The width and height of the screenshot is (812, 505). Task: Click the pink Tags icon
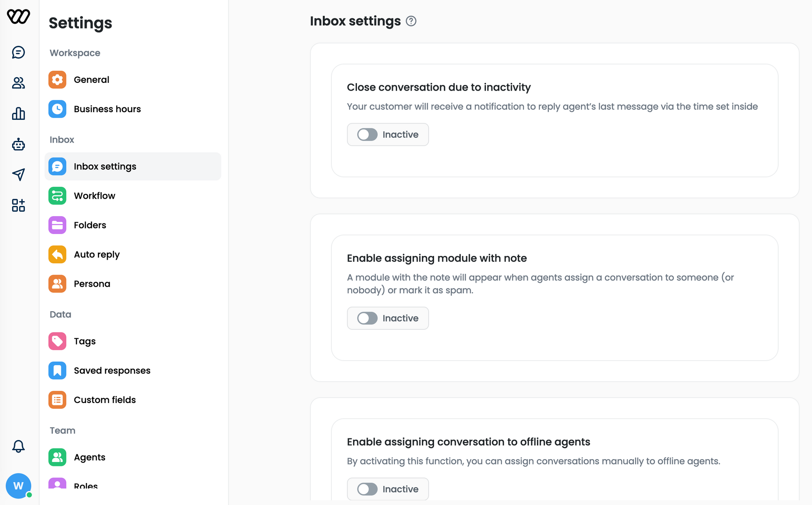(57, 341)
